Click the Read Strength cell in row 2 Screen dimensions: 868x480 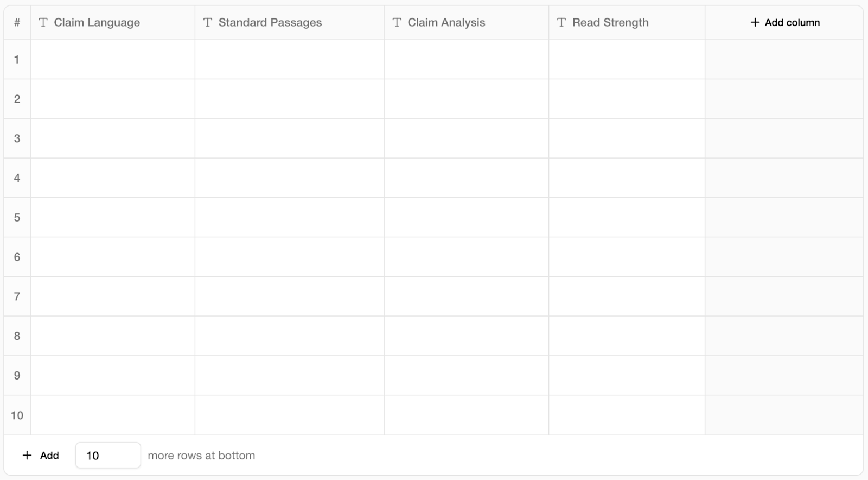pos(627,99)
